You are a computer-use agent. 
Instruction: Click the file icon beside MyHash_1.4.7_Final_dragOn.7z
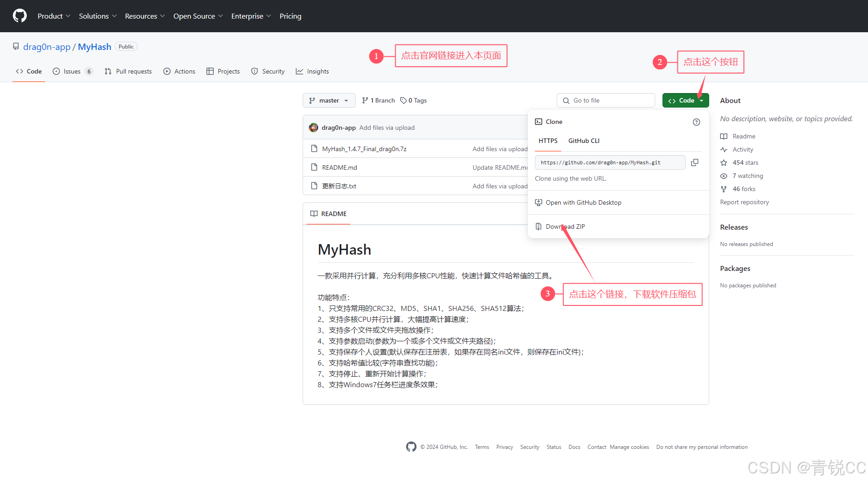coord(314,149)
